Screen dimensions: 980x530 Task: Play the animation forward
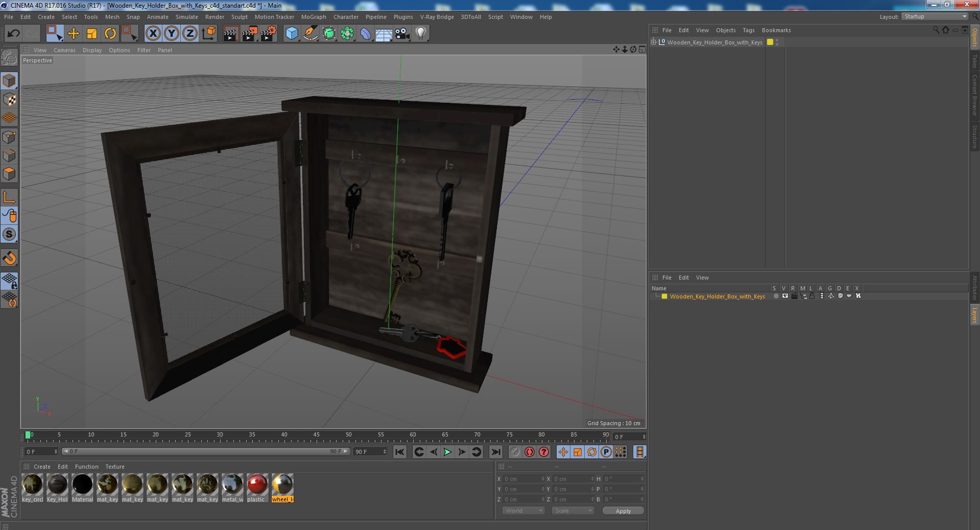coord(447,452)
